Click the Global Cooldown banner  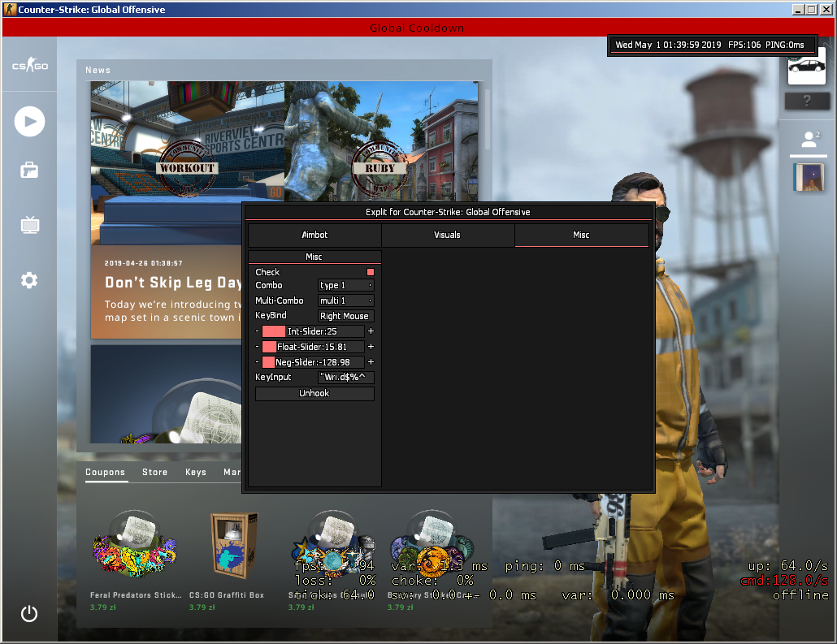(x=417, y=28)
